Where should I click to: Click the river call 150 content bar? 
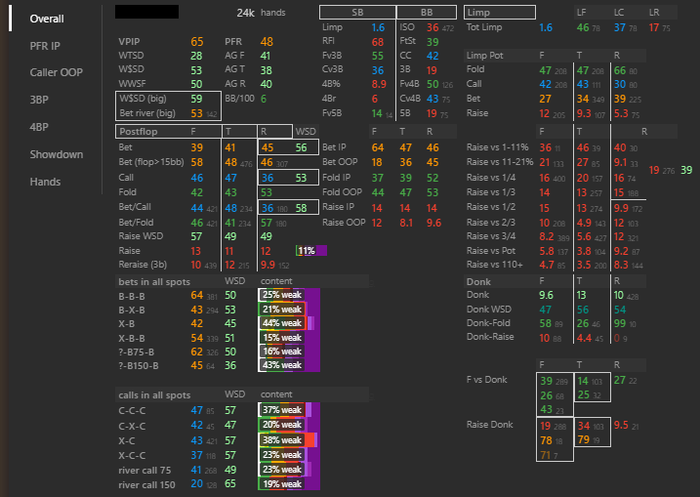tap(289, 484)
